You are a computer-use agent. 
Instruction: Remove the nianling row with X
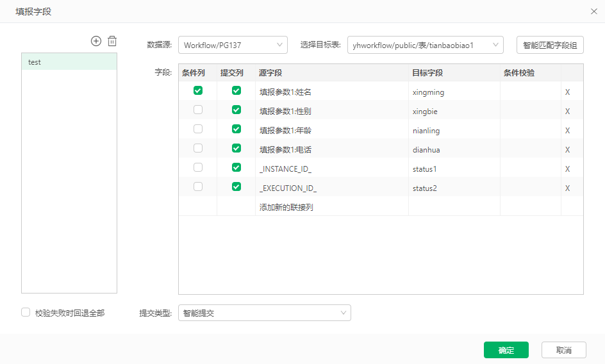pyautogui.click(x=567, y=131)
